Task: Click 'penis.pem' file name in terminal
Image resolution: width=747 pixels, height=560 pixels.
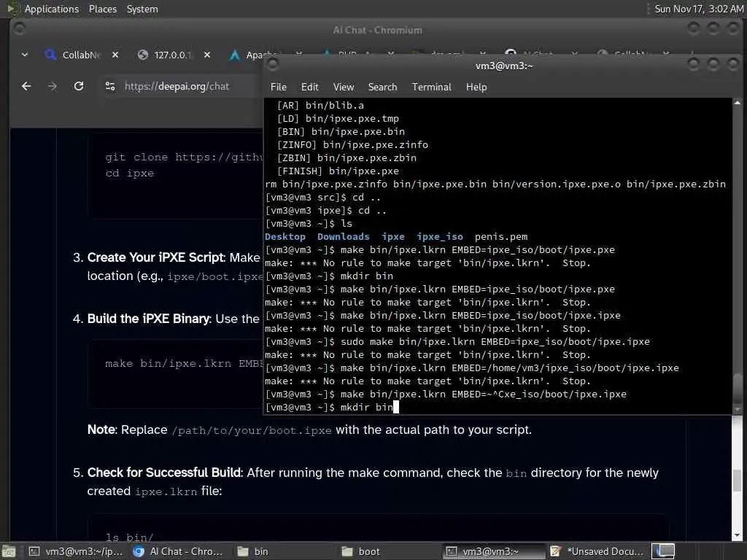Action: [500, 237]
